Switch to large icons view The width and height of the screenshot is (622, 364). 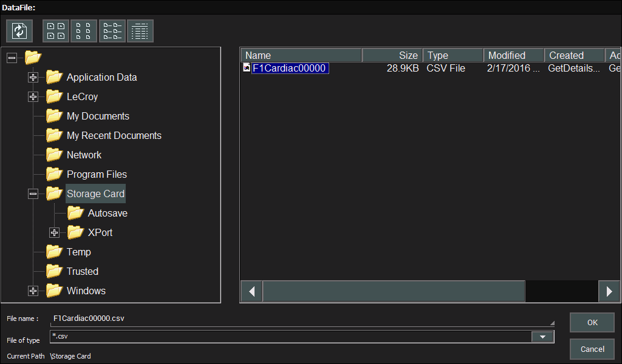[x=56, y=31]
